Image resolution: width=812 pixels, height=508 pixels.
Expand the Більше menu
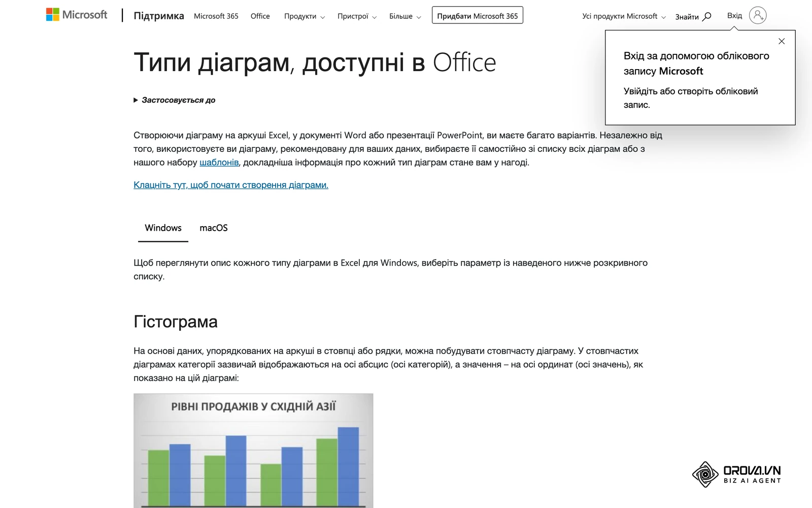(x=405, y=16)
